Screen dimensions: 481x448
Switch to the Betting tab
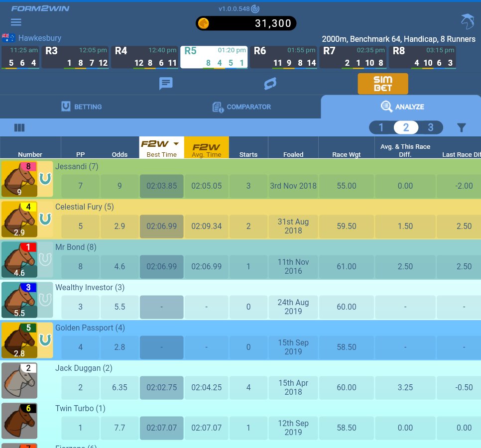(x=82, y=107)
